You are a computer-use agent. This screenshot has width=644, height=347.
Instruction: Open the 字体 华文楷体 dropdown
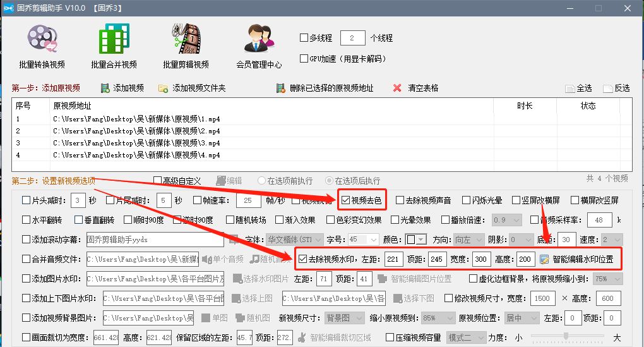coord(295,240)
